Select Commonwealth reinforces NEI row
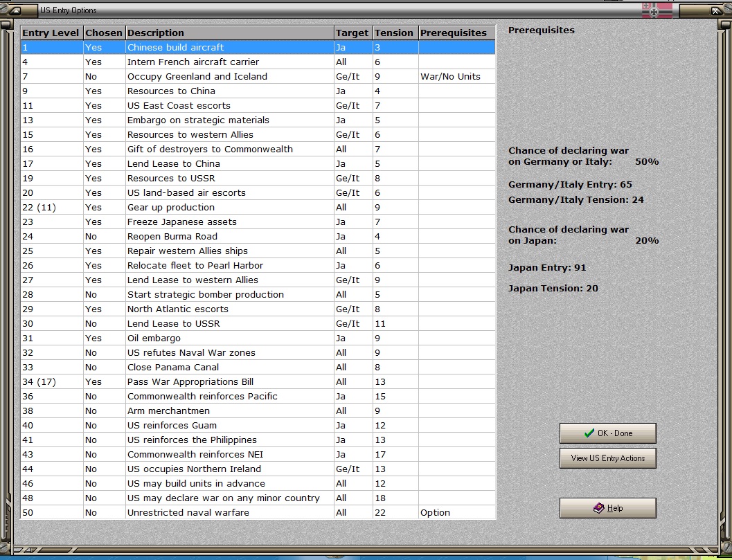The width and height of the screenshot is (732, 560). pyautogui.click(x=258, y=454)
